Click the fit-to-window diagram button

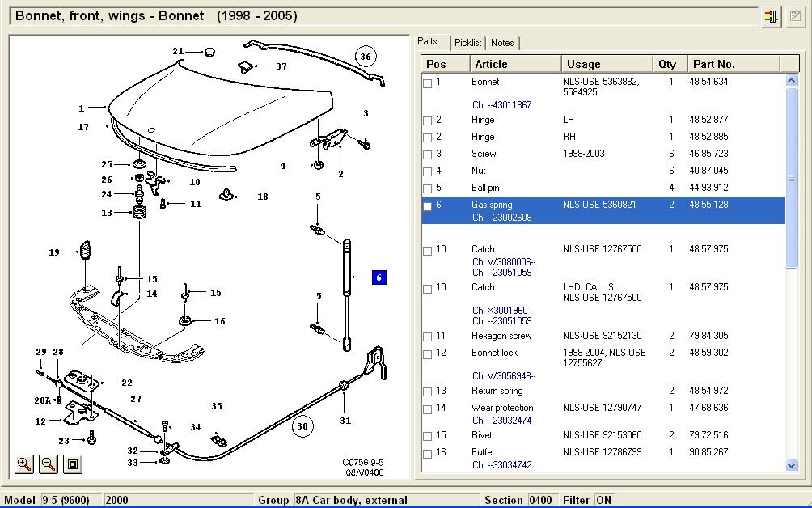(73, 464)
